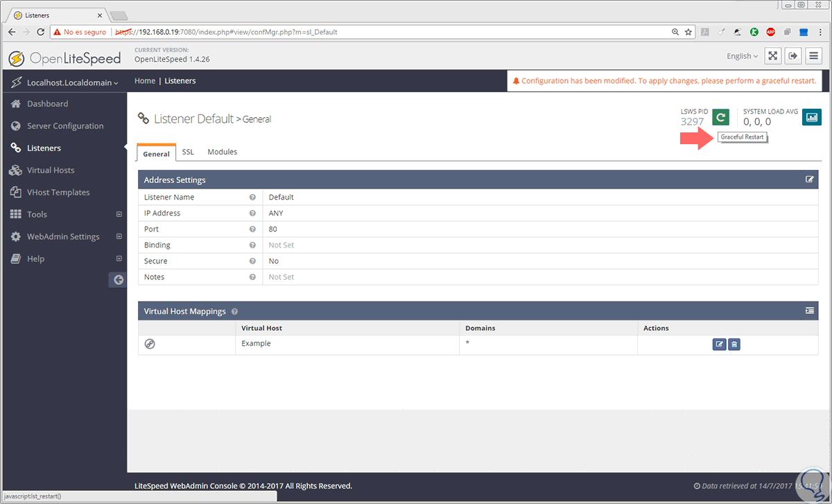Open Server Configuration in the sidebar
Image resolution: width=832 pixels, height=504 pixels.
pos(64,126)
